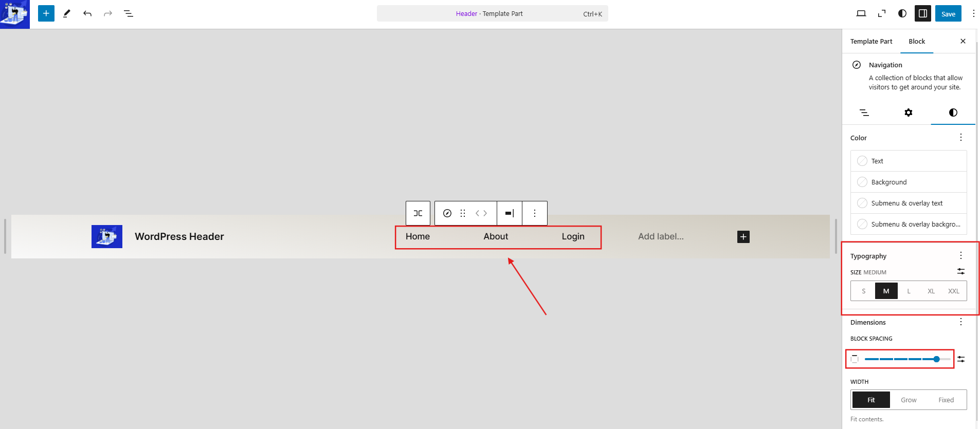Toggle custom block spacing size
This screenshot has height=429, width=980.
[x=961, y=359]
